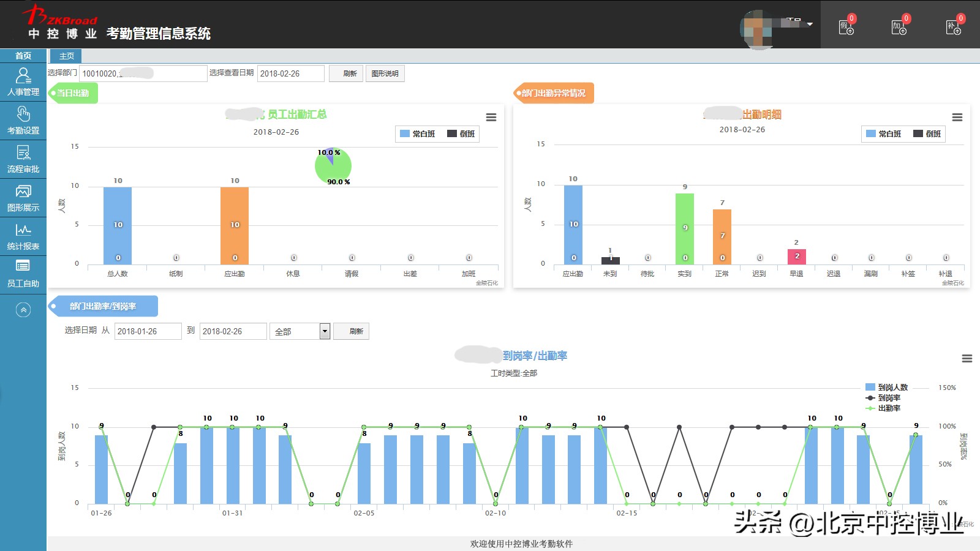Screen dimensions: 980x551
Task: Open 考勤设置 in the sidebar
Action: point(23,121)
